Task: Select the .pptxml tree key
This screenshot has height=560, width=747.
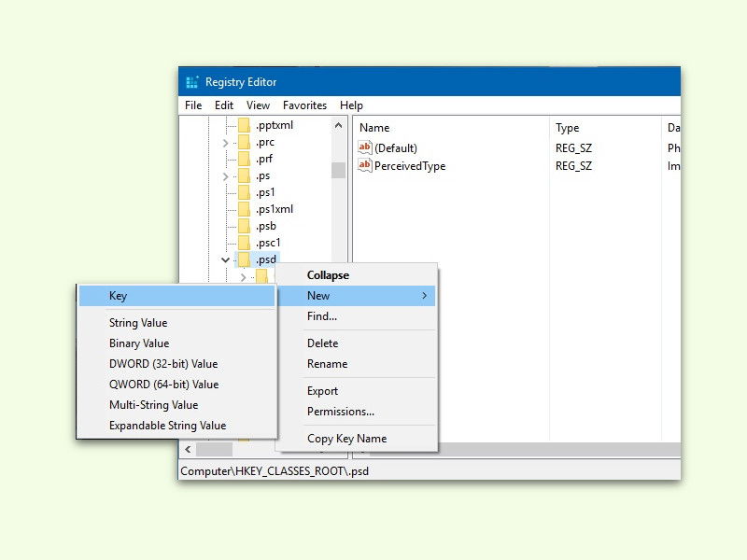Action: coord(275,125)
